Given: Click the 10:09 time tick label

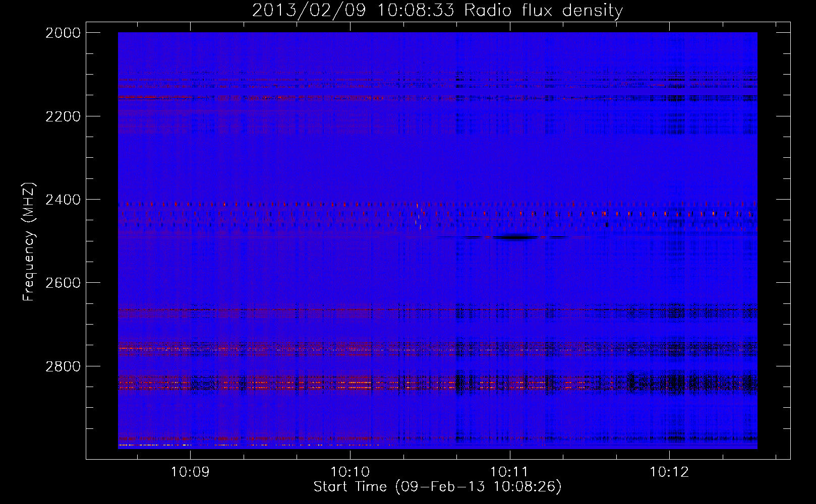Looking at the screenshot, I should (190, 472).
